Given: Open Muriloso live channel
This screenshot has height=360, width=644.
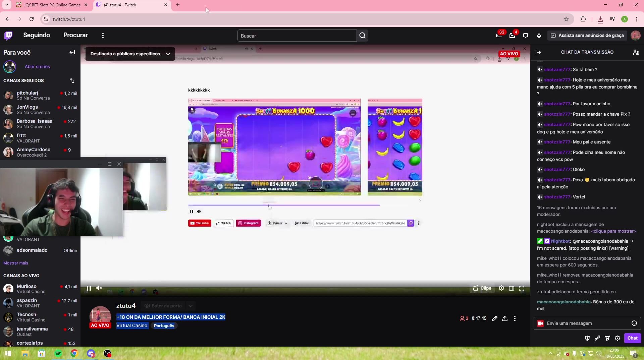Looking at the screenshot, I should (x=40, y=289).
